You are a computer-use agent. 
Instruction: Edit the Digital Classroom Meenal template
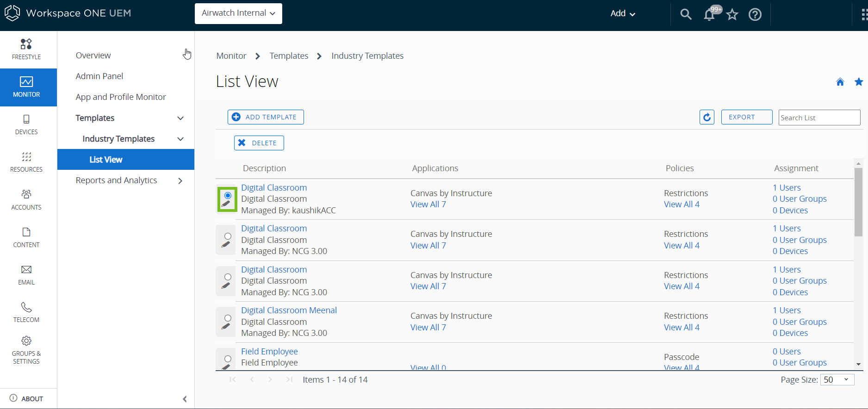pyautogui.click(x=226, y=327)
